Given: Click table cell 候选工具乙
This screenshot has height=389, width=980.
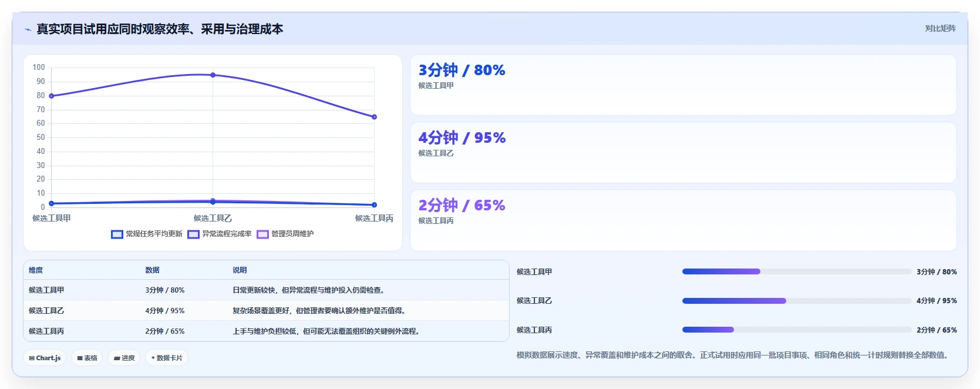Looking at the screenshot, I should click(46, 311).
